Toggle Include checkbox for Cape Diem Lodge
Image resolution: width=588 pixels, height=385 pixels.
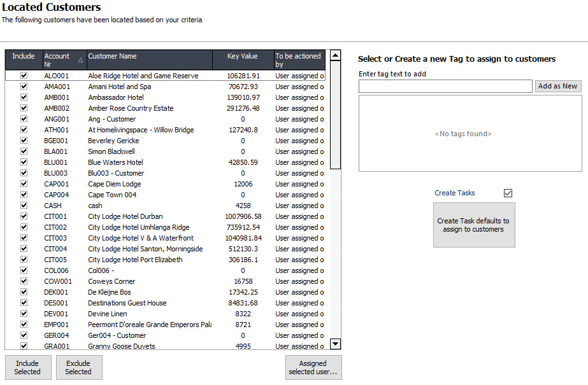click(x=24, y=184)
